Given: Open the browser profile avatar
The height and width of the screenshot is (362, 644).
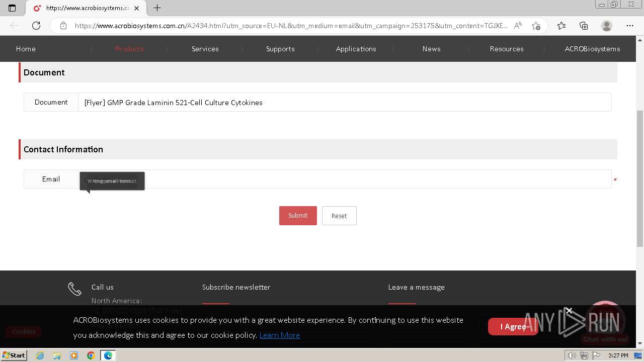Looking at the screenshot, I should 607,26.
